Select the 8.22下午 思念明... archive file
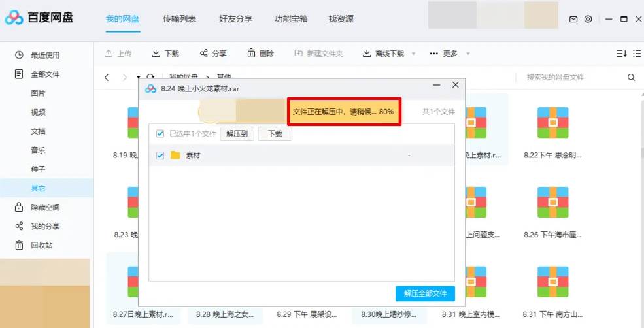 [x=552, y=129]
